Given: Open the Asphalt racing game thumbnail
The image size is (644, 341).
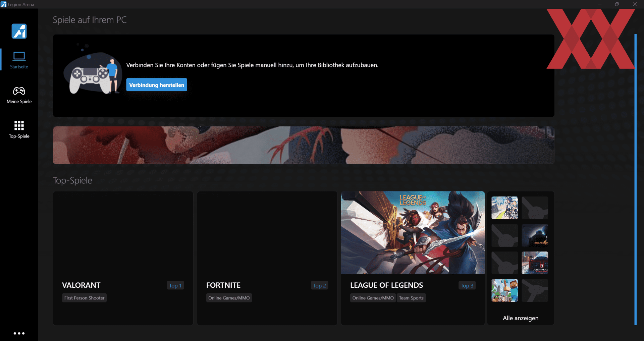Looking at the screenshot, I should (535, 263).
